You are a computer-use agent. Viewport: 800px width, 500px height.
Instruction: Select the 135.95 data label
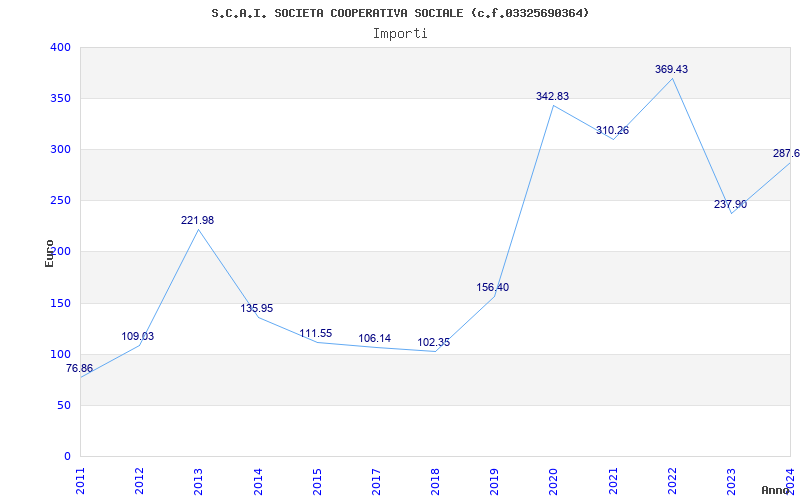coord(257,308)
